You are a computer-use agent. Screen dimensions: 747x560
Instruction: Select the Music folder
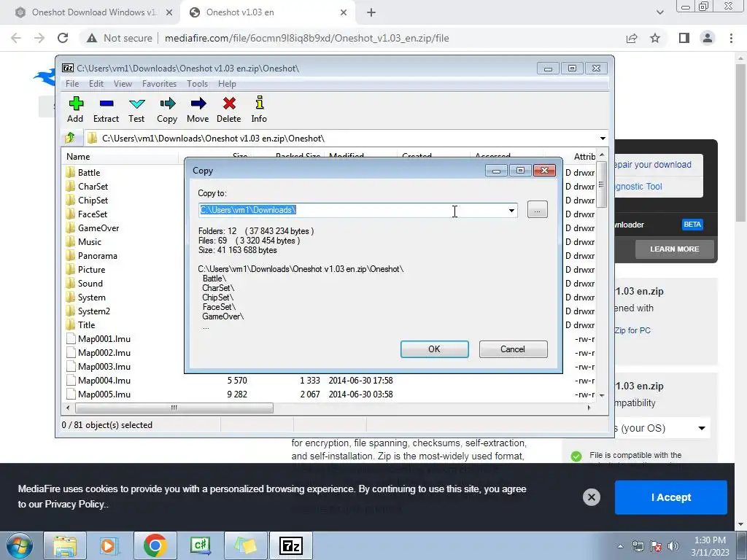(83, 241)
